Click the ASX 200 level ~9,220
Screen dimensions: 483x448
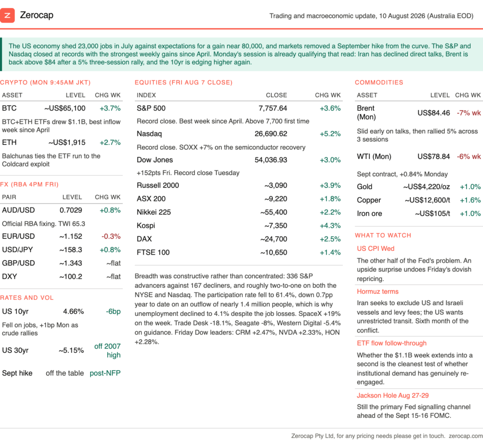point(275,199)
